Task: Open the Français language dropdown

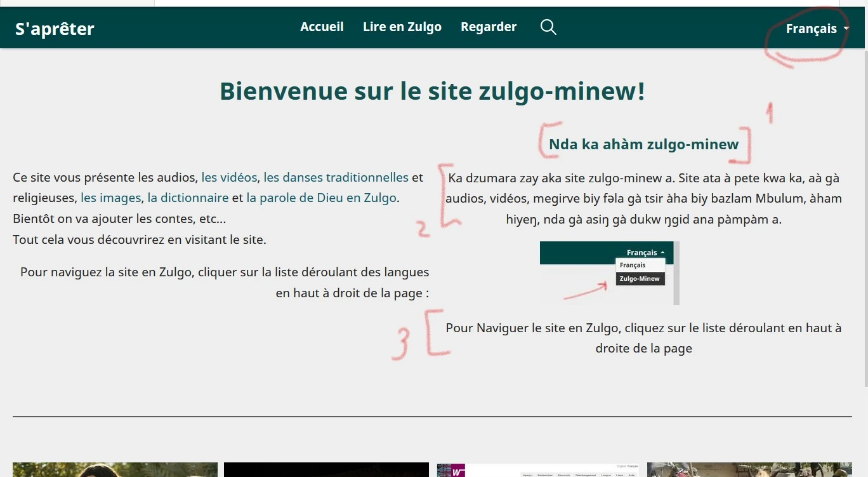Action: click(x=817, y=29)
